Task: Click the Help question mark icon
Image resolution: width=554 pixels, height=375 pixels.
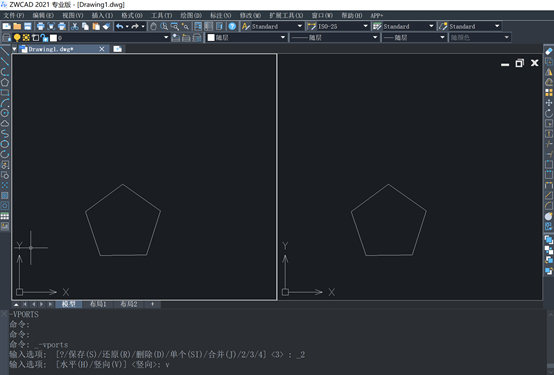Action: 232,26
